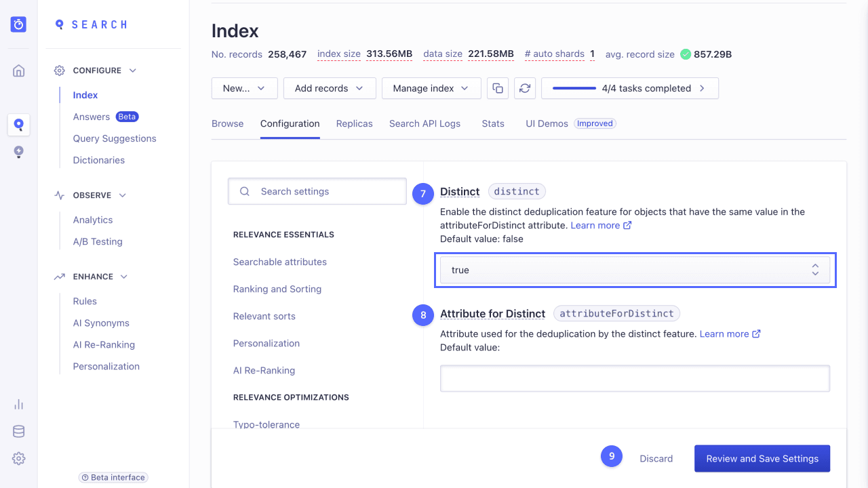This screenshot has height=488, width=868.
Task: Open Dictionaries in the sidebar
Action: 99,160
